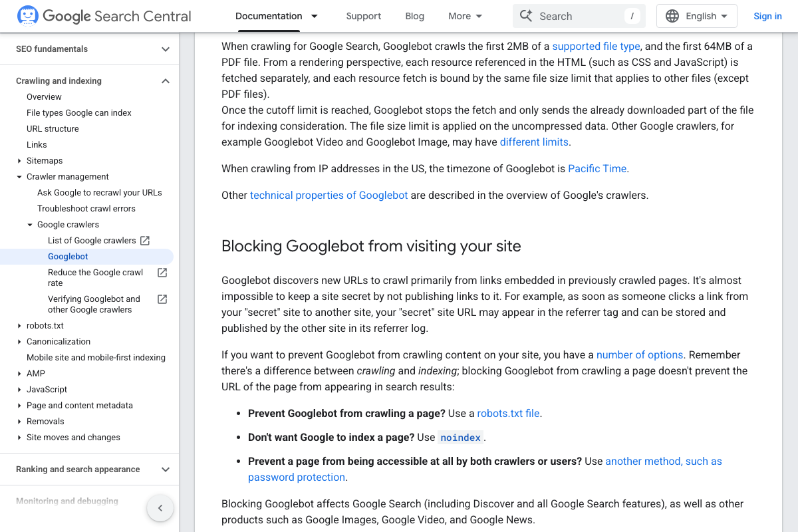Click the search magnifier icon
The width and height of the screenshot is (798, 532).
(526, 16)
